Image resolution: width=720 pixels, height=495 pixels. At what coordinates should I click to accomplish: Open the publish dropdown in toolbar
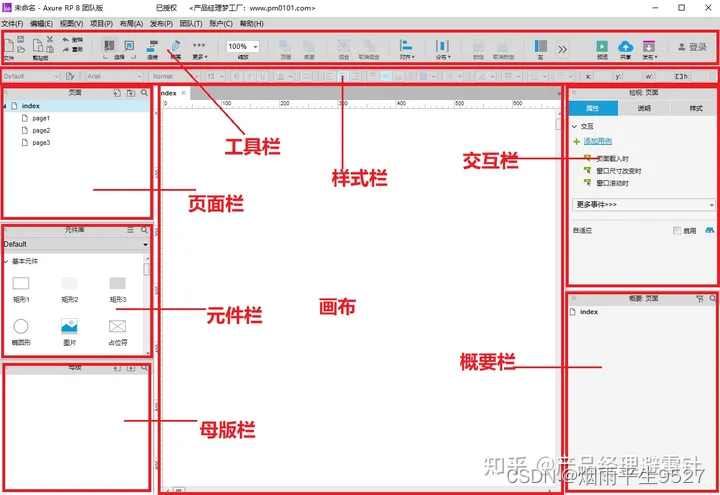[649, 49]
